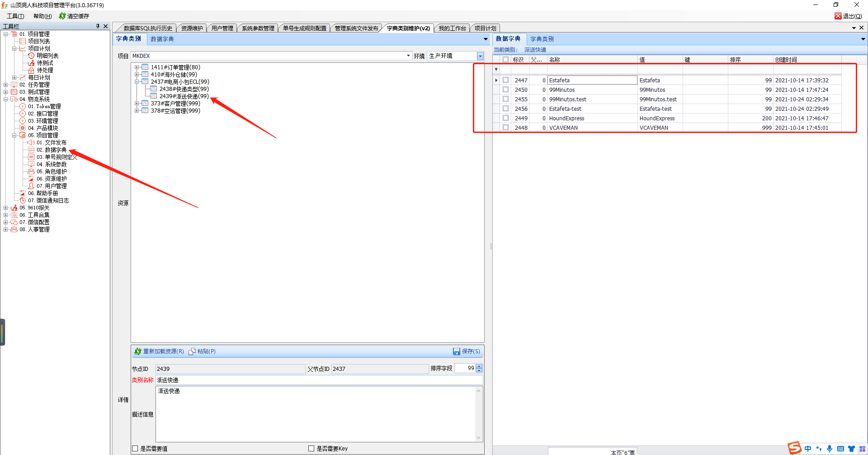Click the 类别名称 text input field

click(x=319, y=380)
